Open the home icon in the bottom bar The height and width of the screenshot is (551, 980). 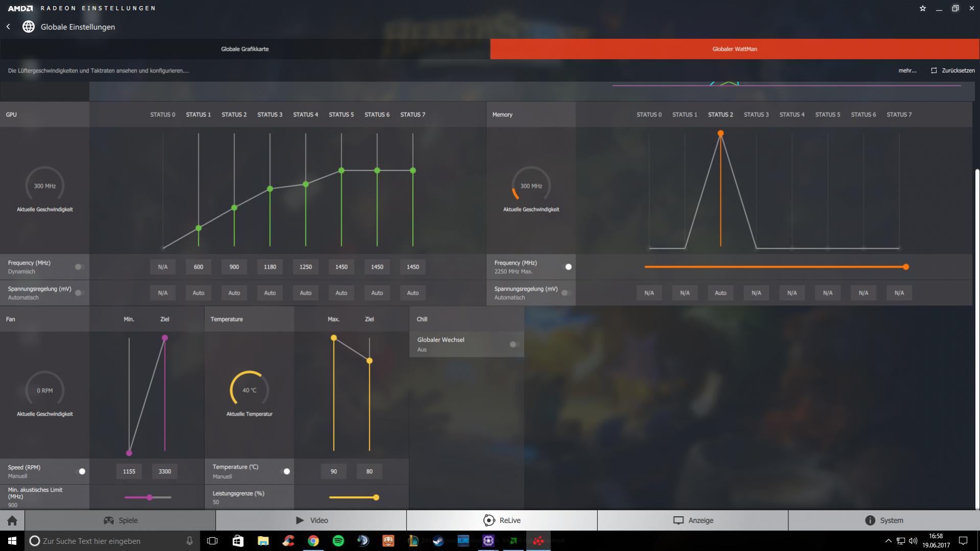[x=12, y=520]
